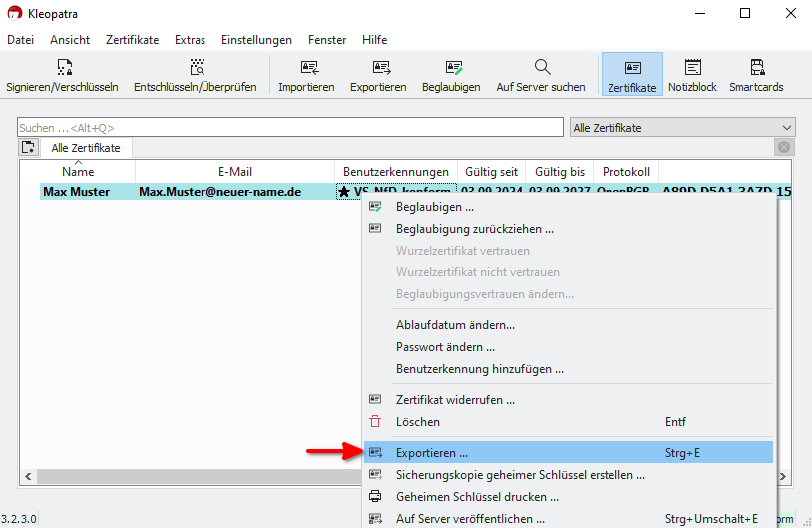812x528 pixels.
Task: Open the Fenster menu
Action: (327, 40)
